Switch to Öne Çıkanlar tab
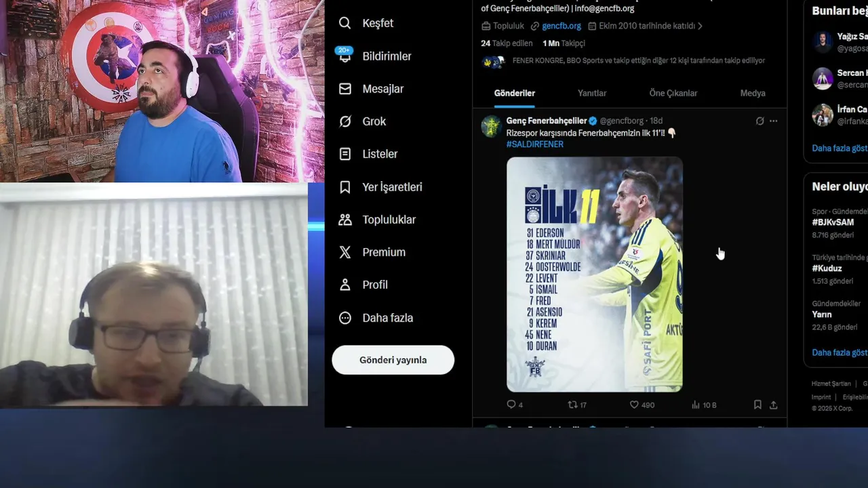Viewport: 868px width, 488px height. point(673,93)
